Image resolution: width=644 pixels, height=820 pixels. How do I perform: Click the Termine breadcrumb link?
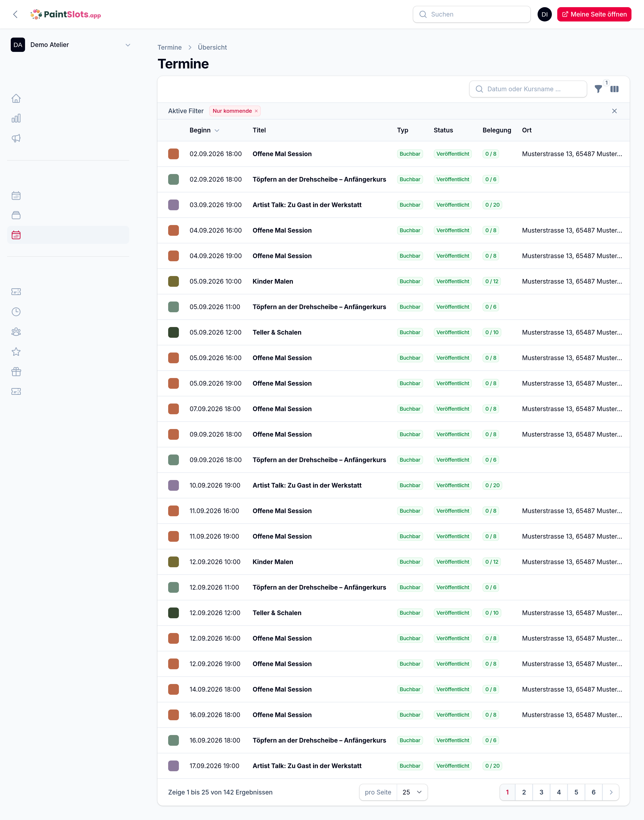[x=170, y=47]
